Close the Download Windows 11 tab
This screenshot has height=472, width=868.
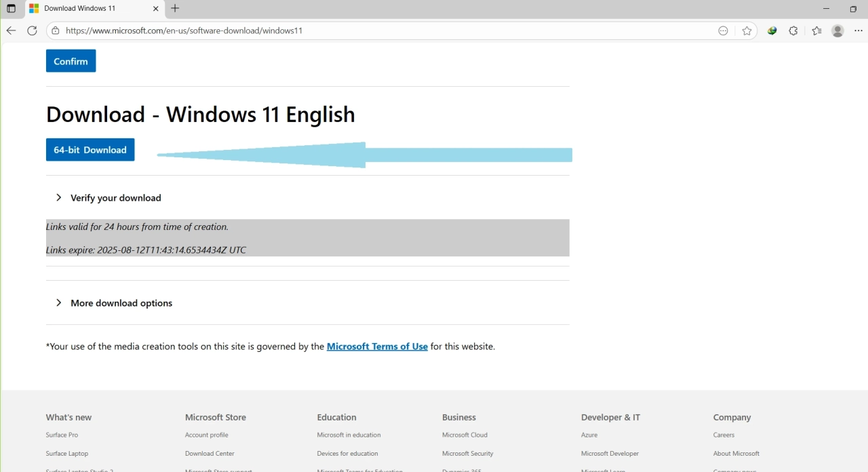156,9
